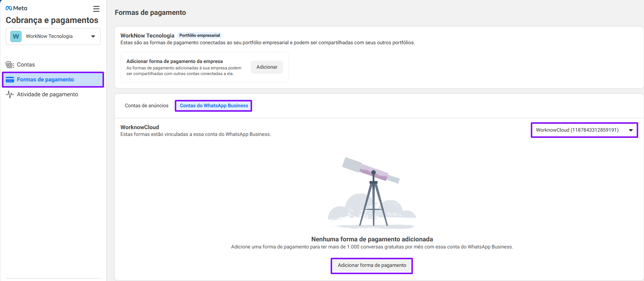Click the caret arrow in the portfolio selector
This screenshot has height=281, width=644.
point(93,36)
